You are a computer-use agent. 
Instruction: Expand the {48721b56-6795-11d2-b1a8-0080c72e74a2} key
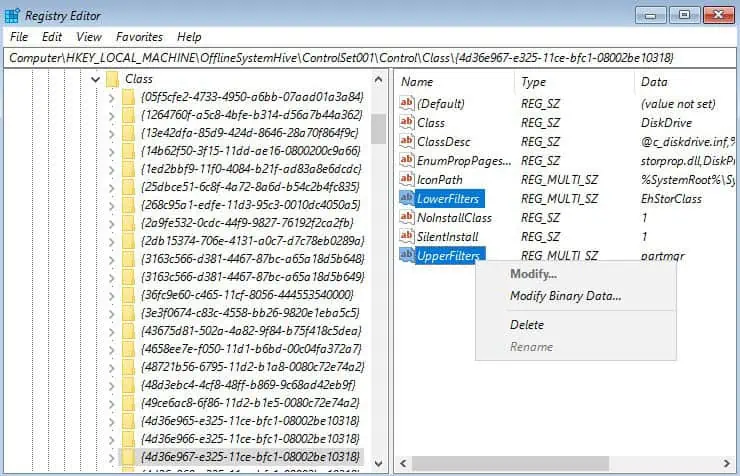tap(111, 367)
